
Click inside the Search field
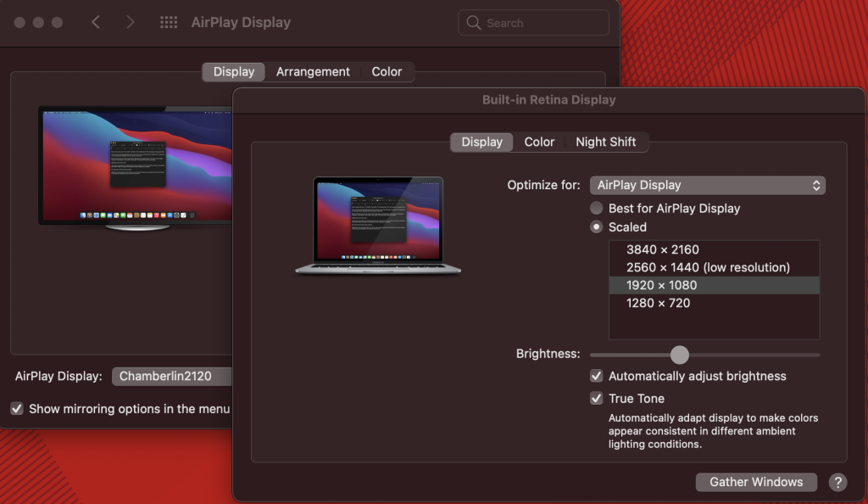pos(533,23)
